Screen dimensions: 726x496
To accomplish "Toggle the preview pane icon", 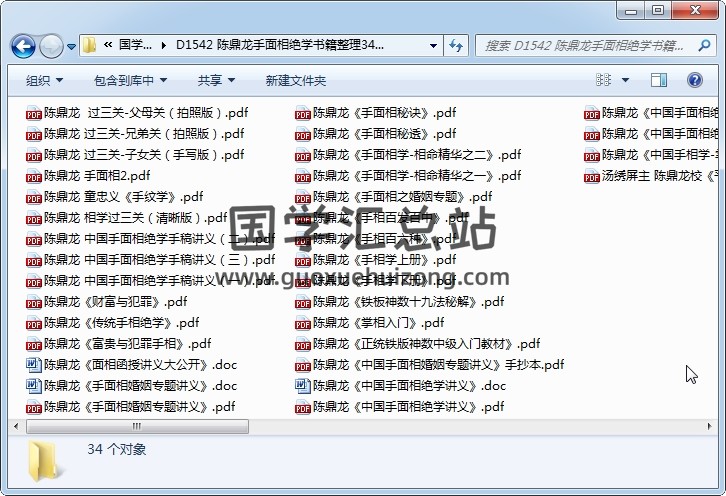I will (658, 80).
